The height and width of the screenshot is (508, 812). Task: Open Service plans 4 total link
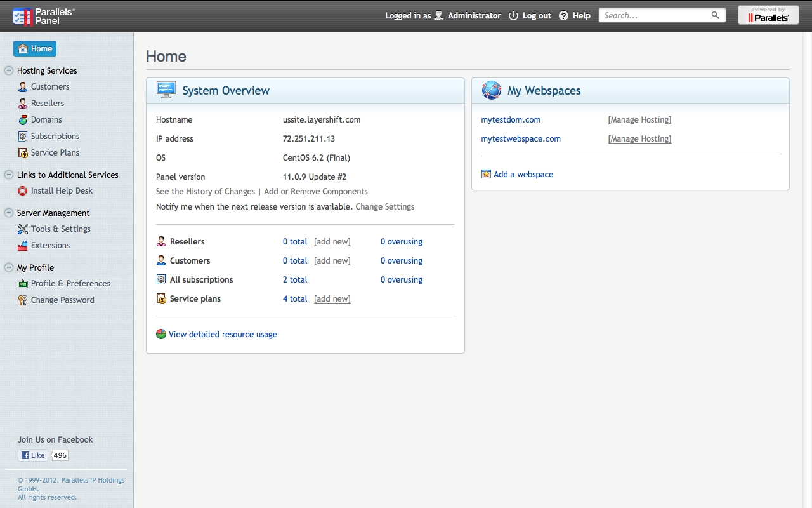(295, 299)
